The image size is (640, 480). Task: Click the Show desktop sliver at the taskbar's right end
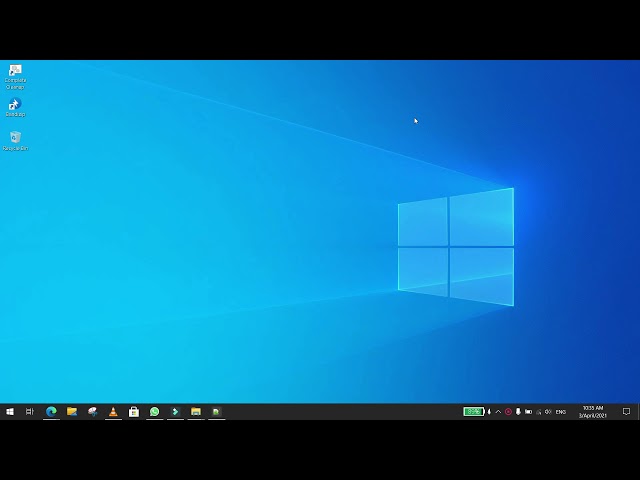click(x=638, y=411)
